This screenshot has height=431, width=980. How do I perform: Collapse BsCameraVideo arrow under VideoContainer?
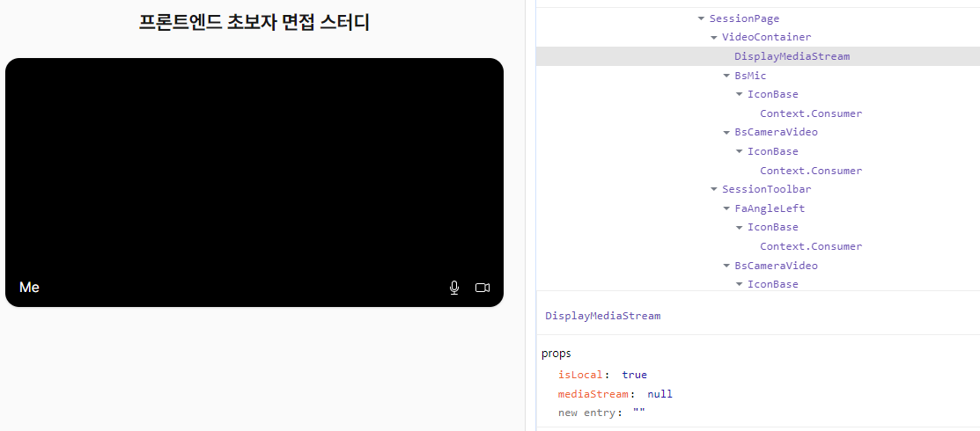[x=726, y=133]
